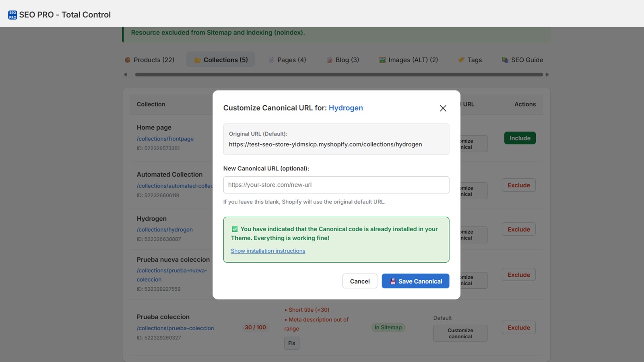Open the /collections/prueba-coleccion link
Viewport: 644px width, 362px height.
[x=175, y=328]
